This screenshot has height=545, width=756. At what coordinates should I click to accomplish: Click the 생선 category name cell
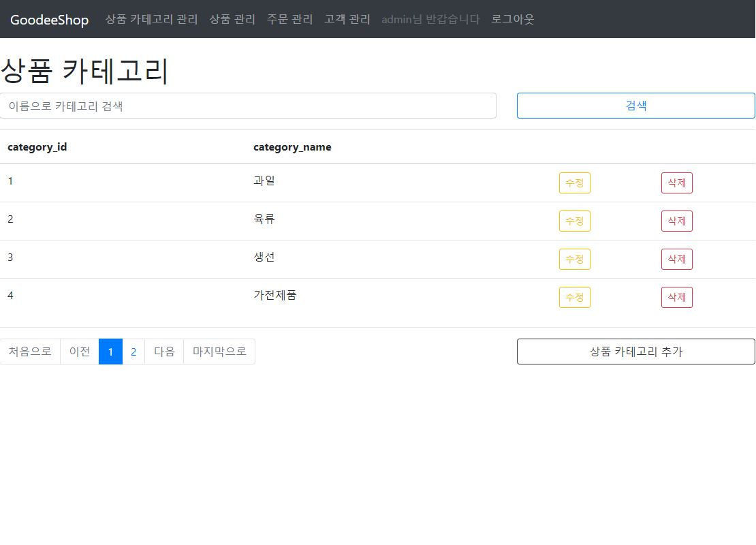point(264,257)
